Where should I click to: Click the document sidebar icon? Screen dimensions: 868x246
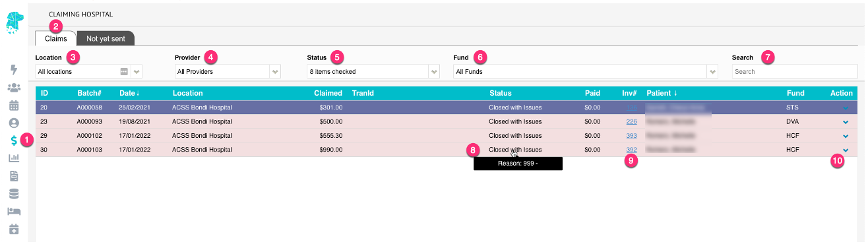coord(14,176)
